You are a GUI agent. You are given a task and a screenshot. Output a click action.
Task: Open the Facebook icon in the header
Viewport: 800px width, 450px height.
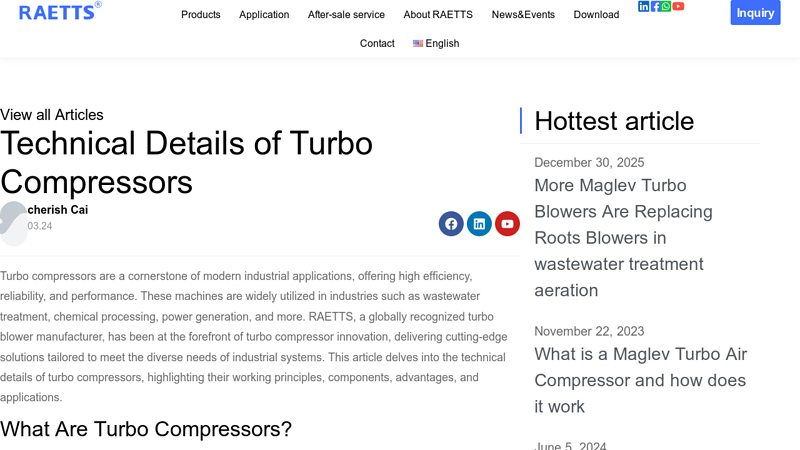click(655, 6)
